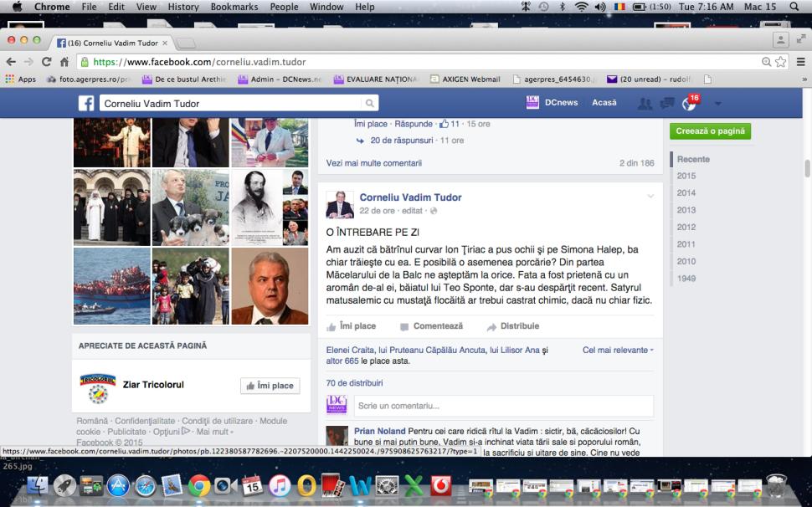This screenshot has height=507, width=812.
Task: Open Vezi mai multe comentarii link
Action: tap(373, 163)
